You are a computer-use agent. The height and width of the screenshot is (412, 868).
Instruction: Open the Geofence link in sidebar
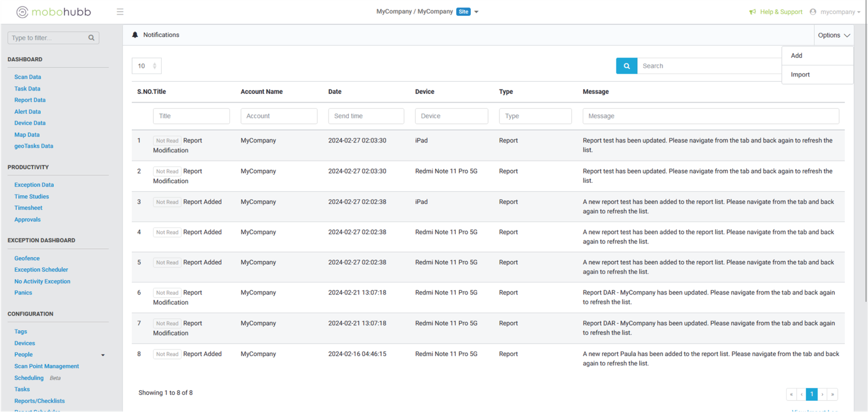(27, 259)
